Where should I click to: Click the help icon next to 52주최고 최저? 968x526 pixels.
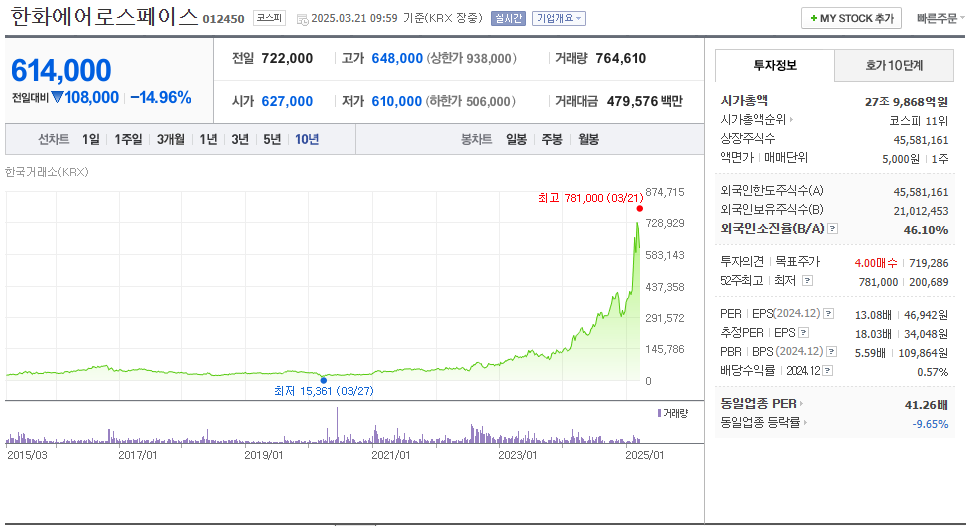[x=807, y=280]
